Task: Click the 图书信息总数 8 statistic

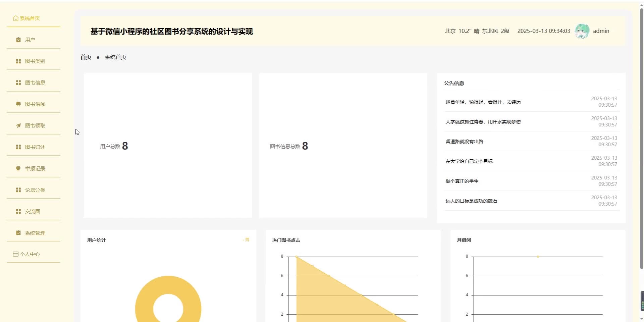Action: tap(289, 146)
